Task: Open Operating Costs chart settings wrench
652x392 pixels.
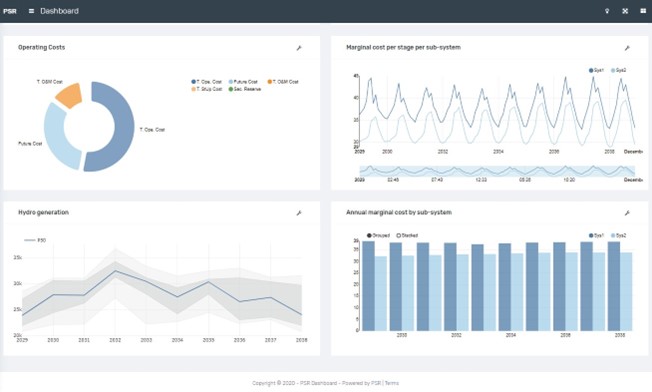Action: [299, 48]
